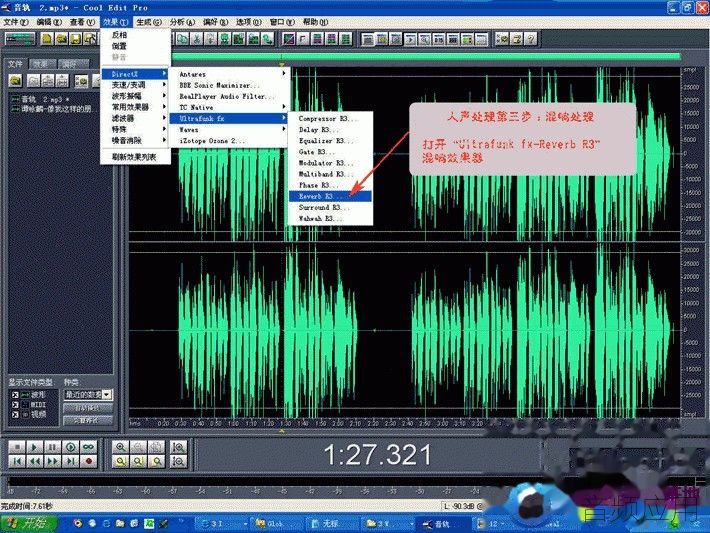Expand the 滤波器 submenu
This screenshot has width=710, height=533.
135,118
